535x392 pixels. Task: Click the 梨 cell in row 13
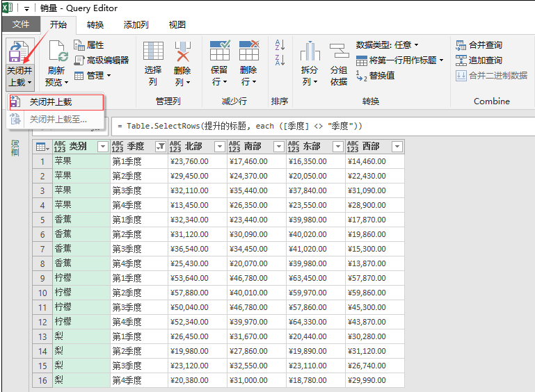tap(81, 337)
